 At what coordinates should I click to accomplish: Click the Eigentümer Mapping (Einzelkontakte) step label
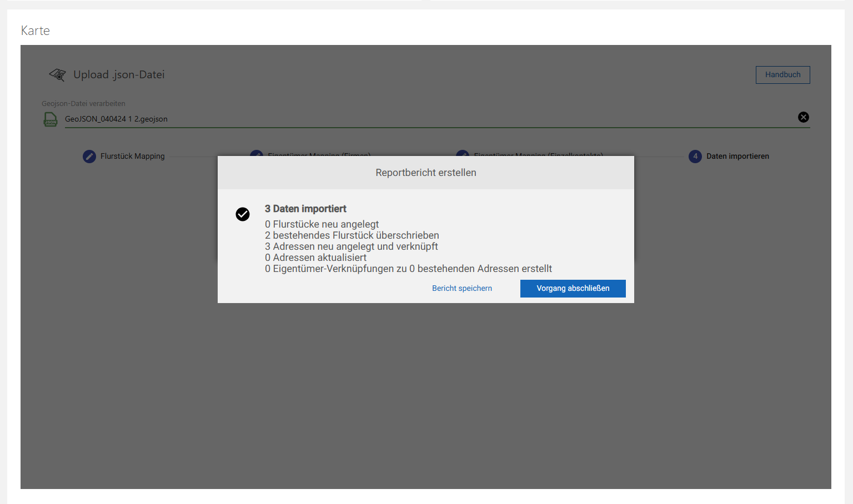537,156
